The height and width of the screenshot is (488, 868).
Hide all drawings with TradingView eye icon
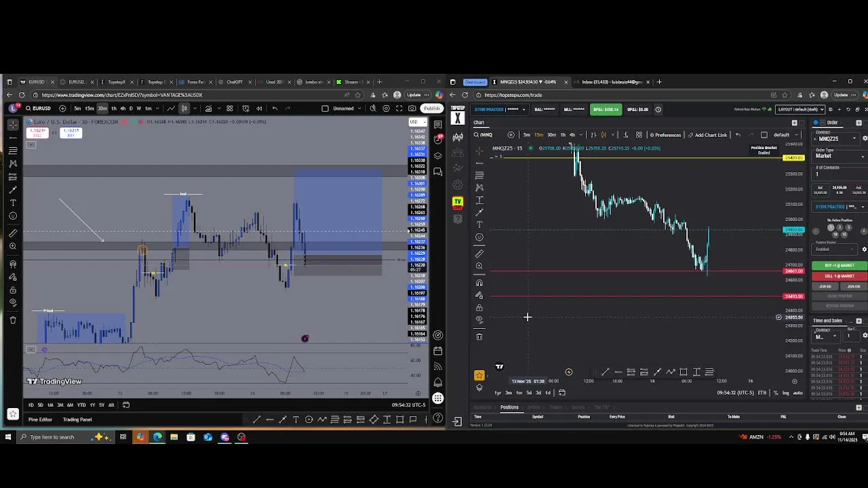[13, 302]
